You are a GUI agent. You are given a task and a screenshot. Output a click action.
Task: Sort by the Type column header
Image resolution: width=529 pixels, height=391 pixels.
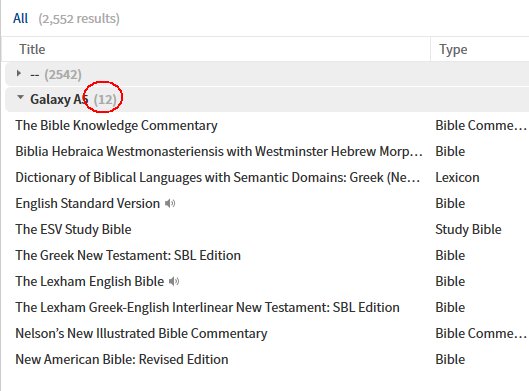[453, 50]
